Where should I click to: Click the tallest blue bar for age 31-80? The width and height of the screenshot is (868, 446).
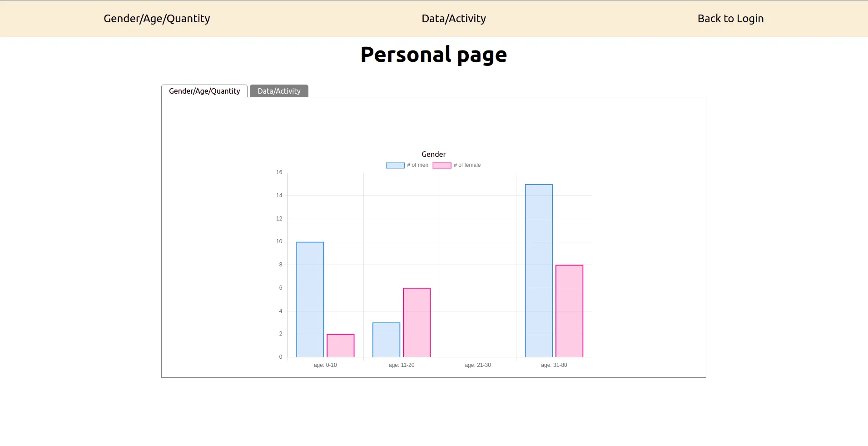click(539, 271)
